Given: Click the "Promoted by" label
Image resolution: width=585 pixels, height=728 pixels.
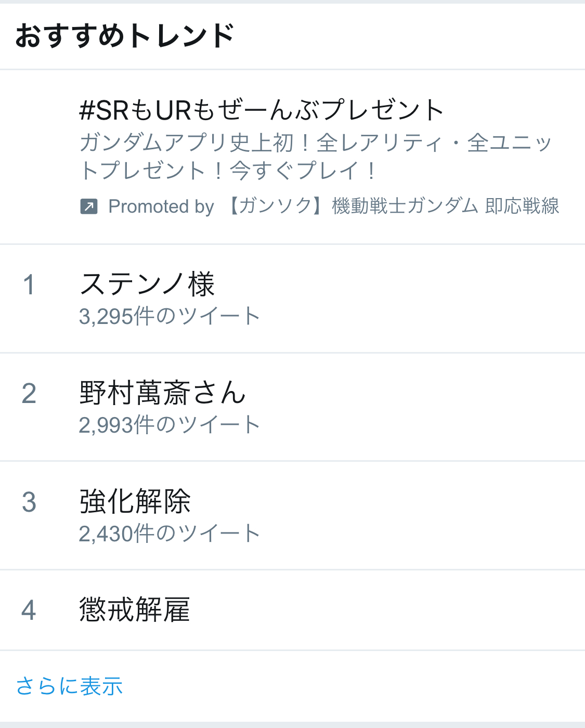Looking at the screenshot, I should click(161, 206).
